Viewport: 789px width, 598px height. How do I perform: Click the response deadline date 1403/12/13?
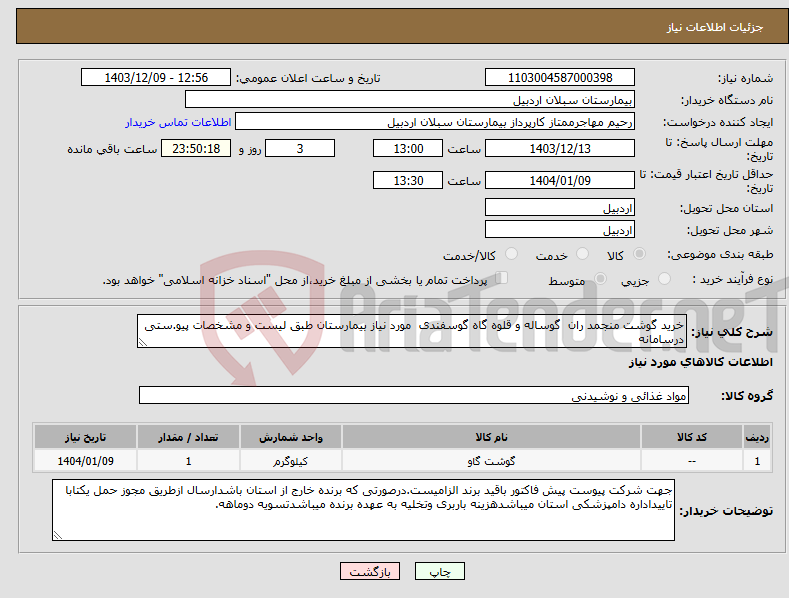pyautogui.click(x=560, y=148)
